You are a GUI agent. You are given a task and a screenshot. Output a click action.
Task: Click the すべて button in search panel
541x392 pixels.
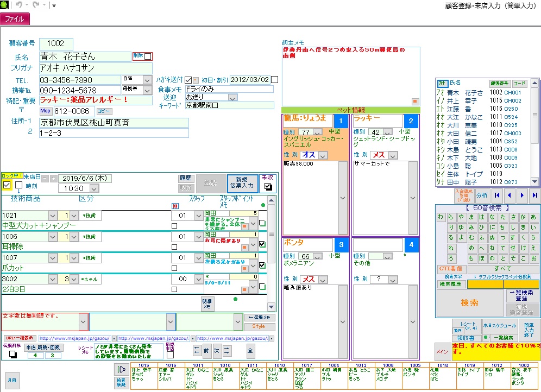coord(502,269)
